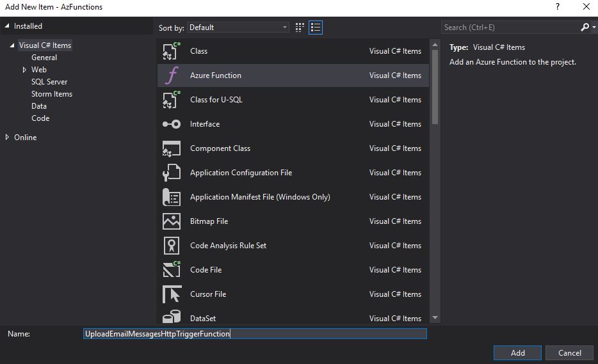Switch to small icons grid view
Screen dimensions: 598x364
(300, 28)
